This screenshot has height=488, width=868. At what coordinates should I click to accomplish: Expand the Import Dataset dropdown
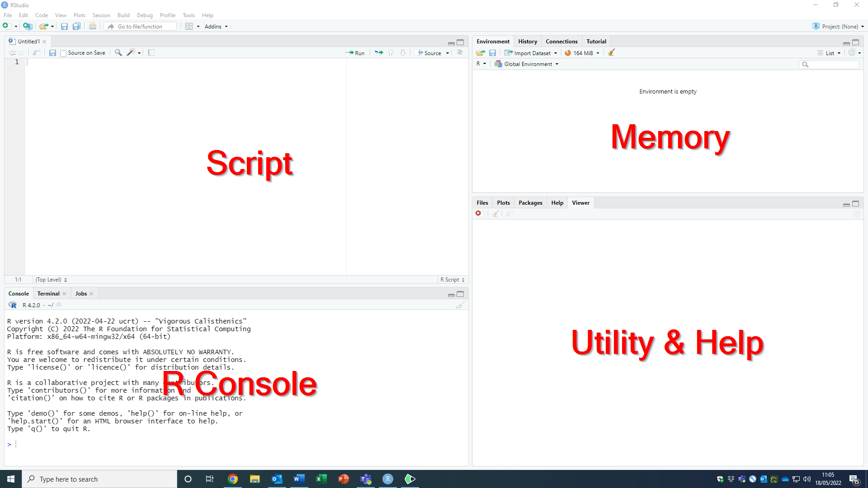point(531,53)
